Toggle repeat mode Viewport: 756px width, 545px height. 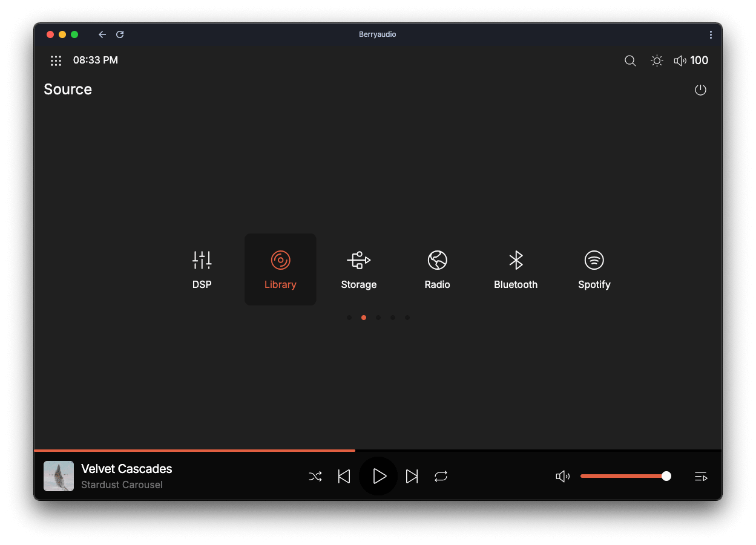click(441, 477)
